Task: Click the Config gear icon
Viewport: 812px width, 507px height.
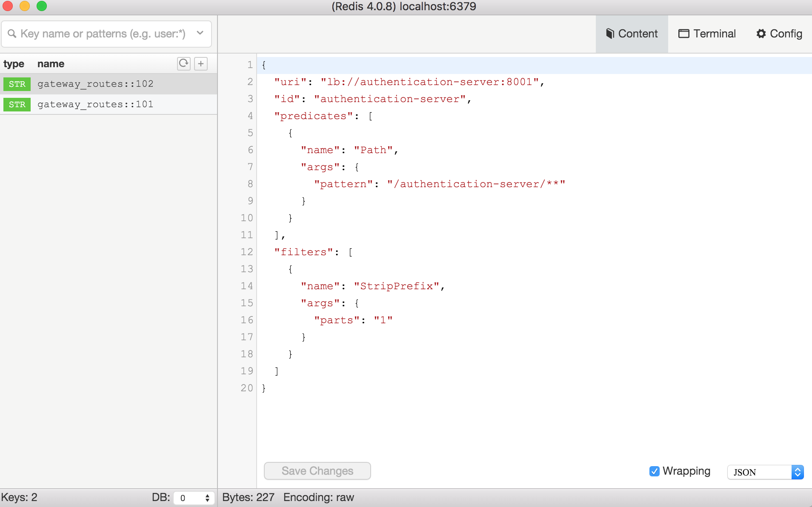Action: [x=761, y=34]
